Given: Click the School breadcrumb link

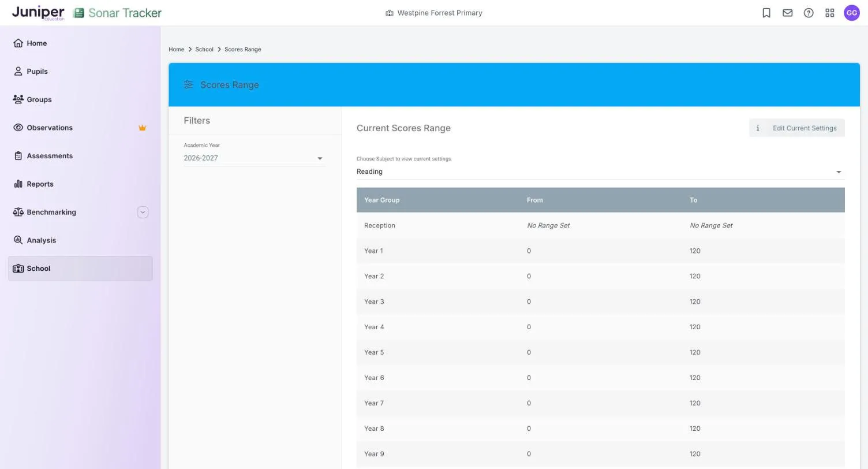Looking at the screenshot, I should coord(204,50).
